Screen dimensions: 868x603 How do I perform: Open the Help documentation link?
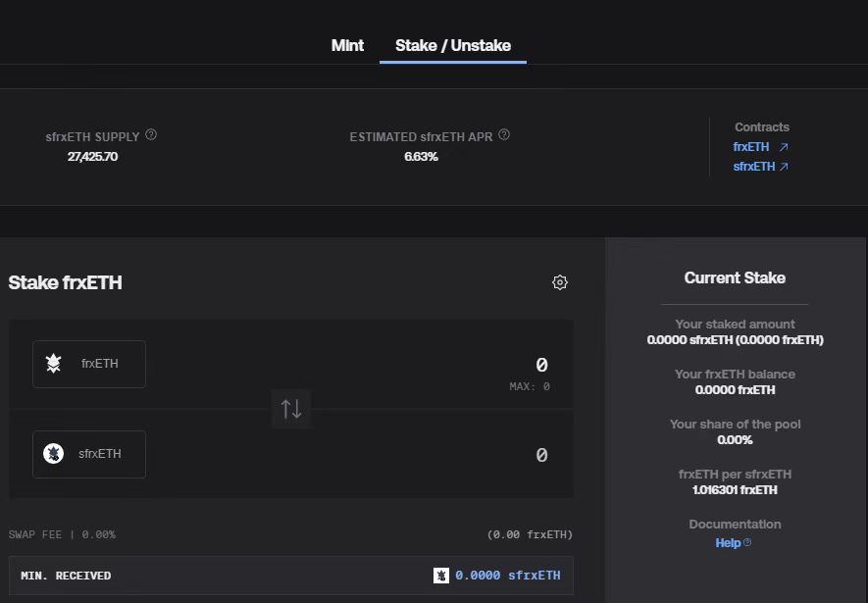(x=729, y=542)
